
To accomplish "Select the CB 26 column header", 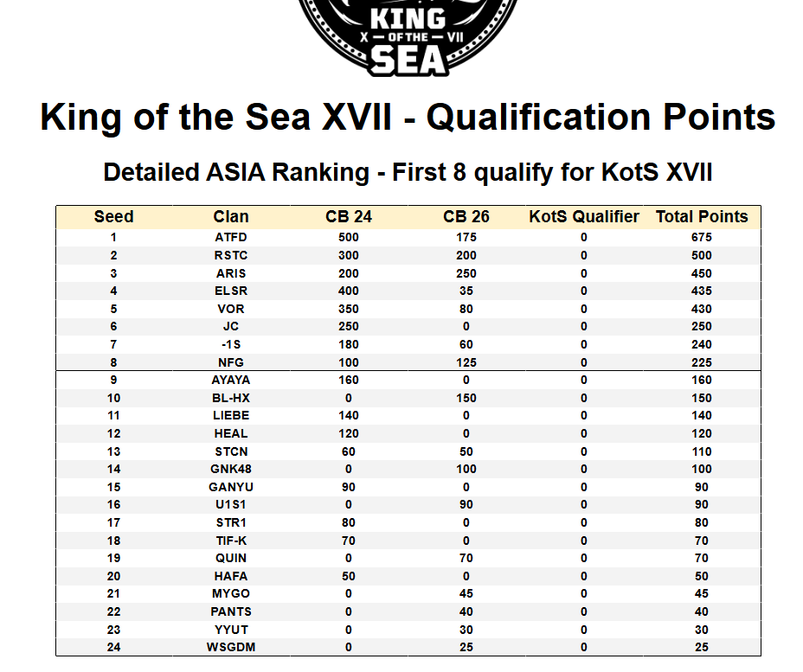I will coord(466,216).
